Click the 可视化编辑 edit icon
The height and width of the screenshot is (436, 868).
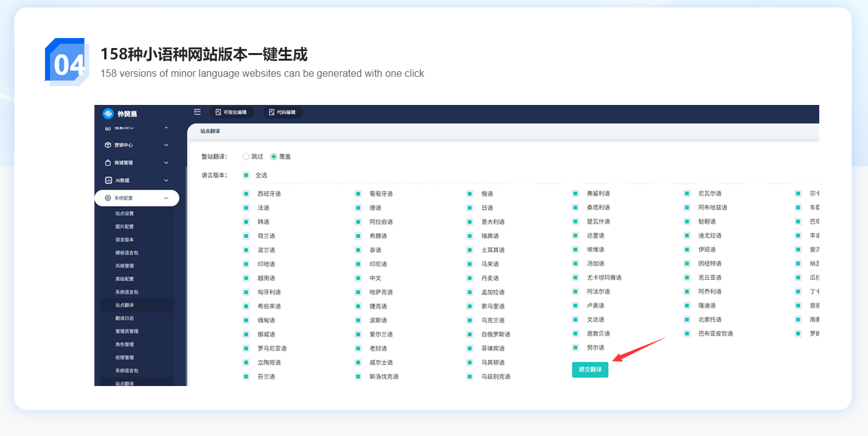click(218, 112)
